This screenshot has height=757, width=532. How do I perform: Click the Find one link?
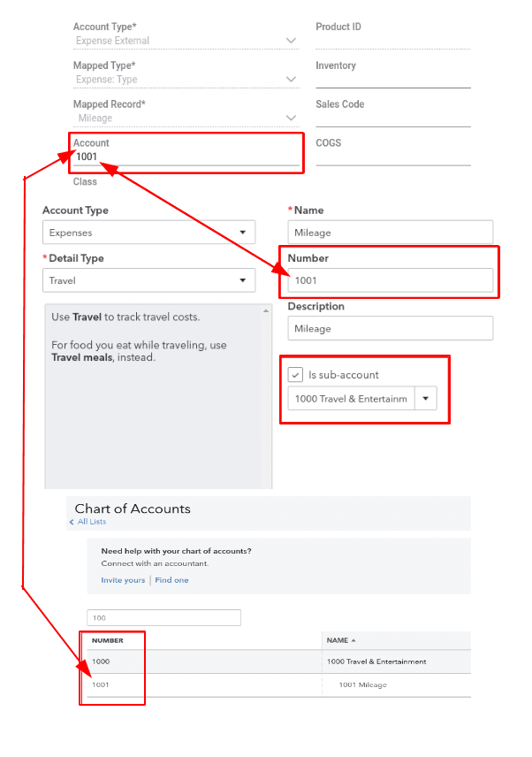[x=171, y=580]
